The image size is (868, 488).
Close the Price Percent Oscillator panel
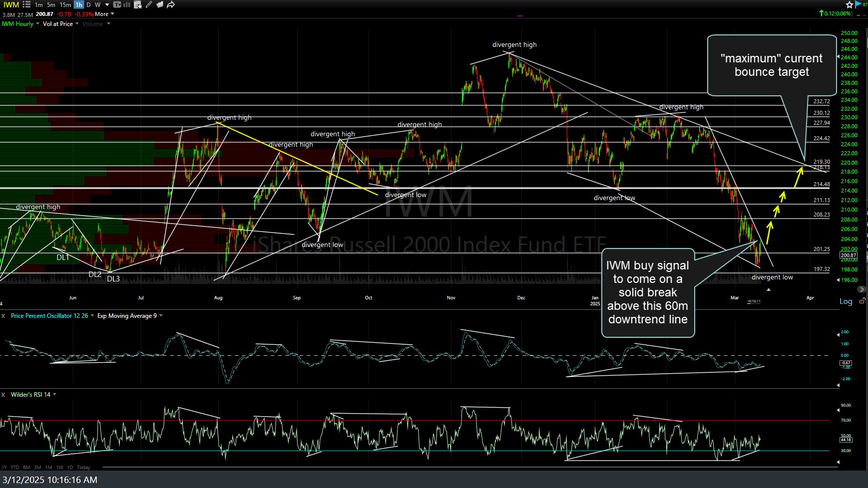3,316
